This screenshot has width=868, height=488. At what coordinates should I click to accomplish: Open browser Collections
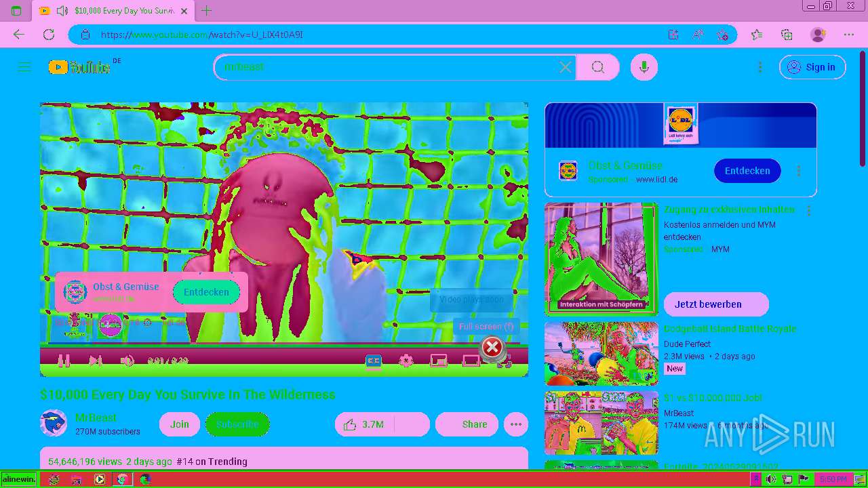click(x=787, y=35)
